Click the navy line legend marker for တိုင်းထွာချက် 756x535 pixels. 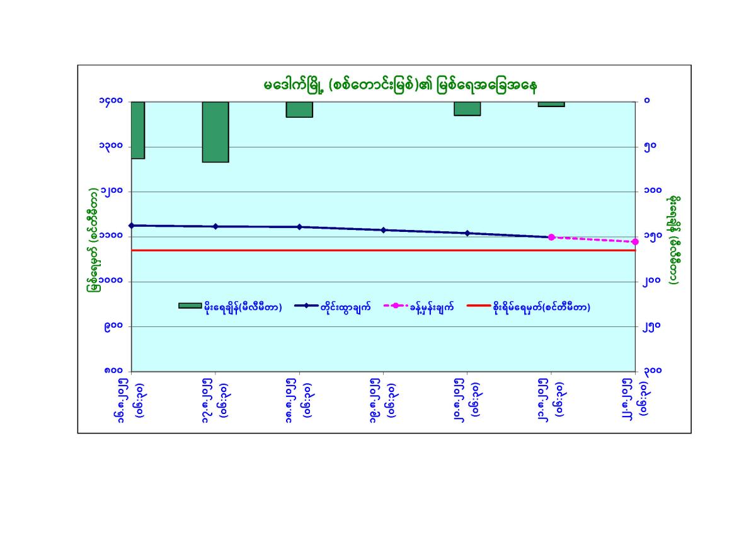(306, 306)
